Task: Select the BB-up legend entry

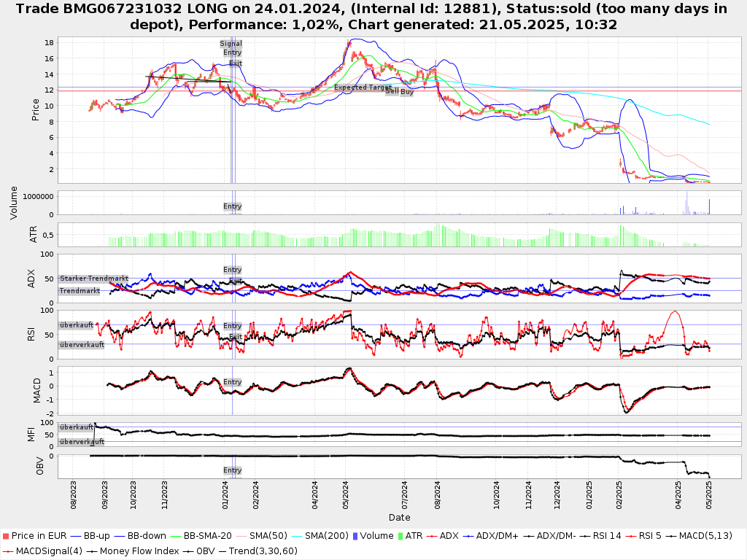Action: click(x=99, y=536)
